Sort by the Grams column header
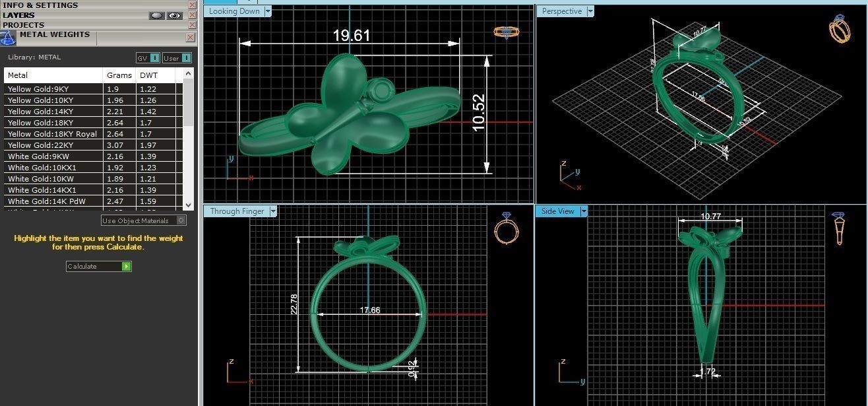This screenshot has width=868, height=406. click(119, 75)
